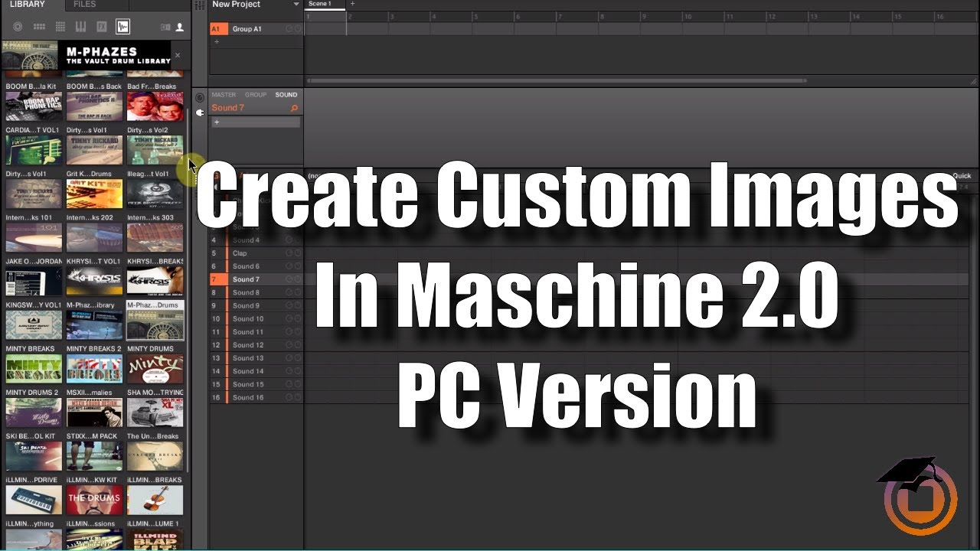Open the New Project dropdown arrow

296,5
